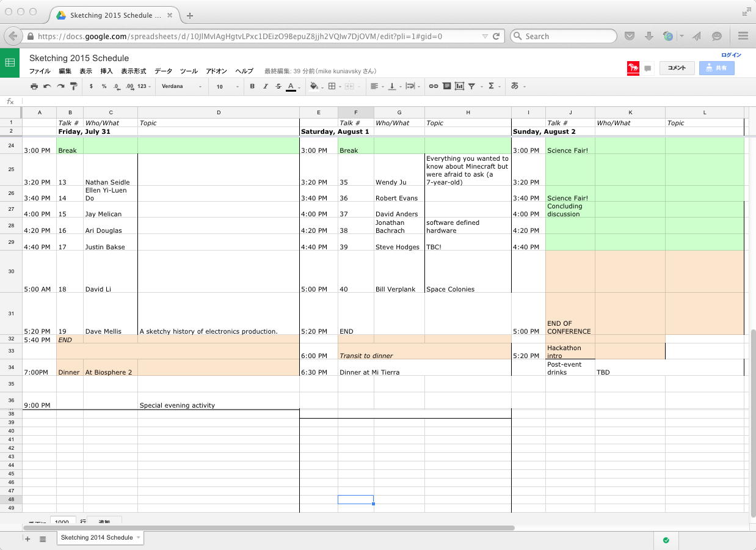
Task: Open the Vertical align dropdown
Action: pyautogui.click(x=394, y=87)
